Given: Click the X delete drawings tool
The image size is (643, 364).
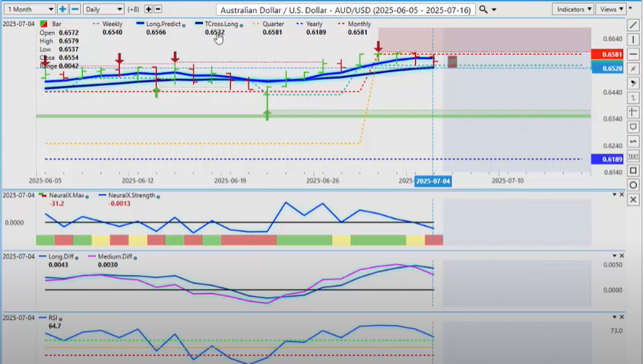Looking at the screenshot, I should point(634,199).
